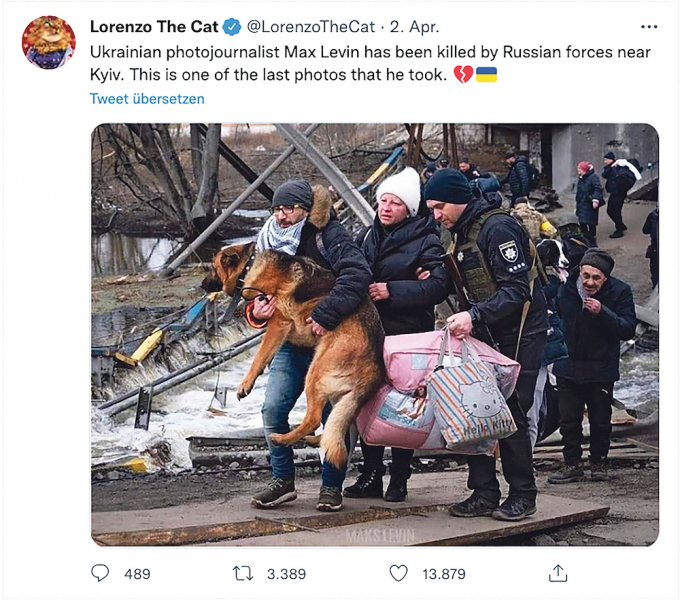
Task: Like the tweet with the heart icon
Action: point(398,574)
